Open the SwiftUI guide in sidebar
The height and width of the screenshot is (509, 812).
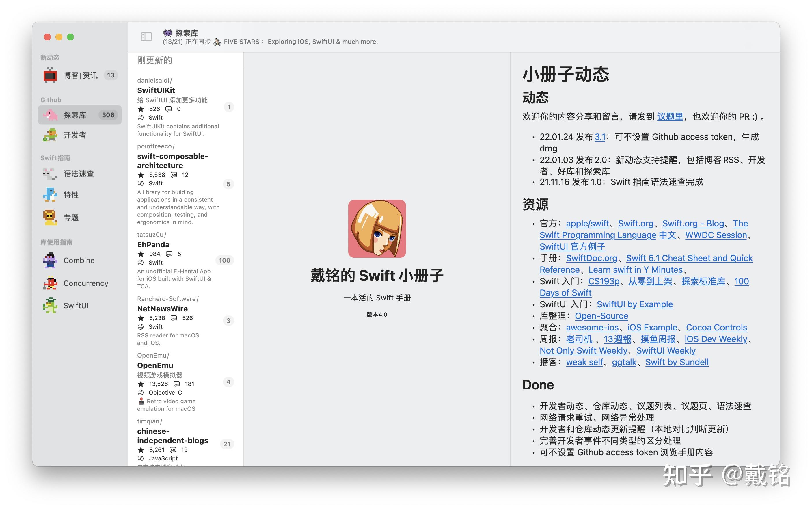point(76,305)
